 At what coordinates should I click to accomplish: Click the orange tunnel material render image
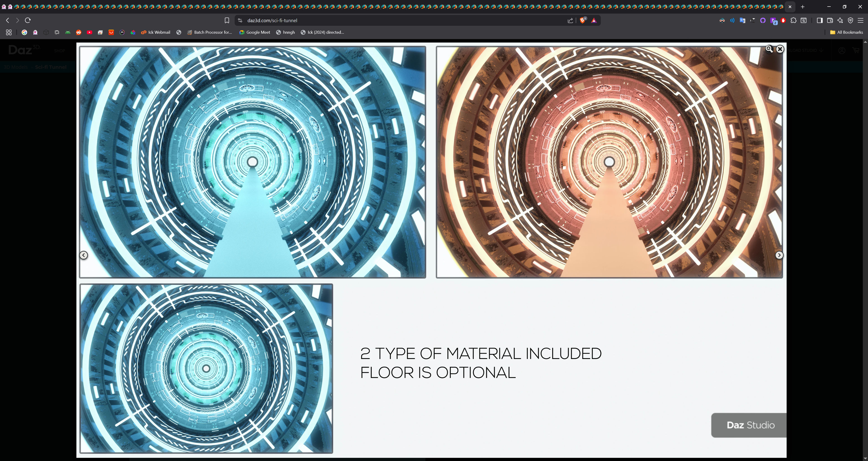pos(609,162)
